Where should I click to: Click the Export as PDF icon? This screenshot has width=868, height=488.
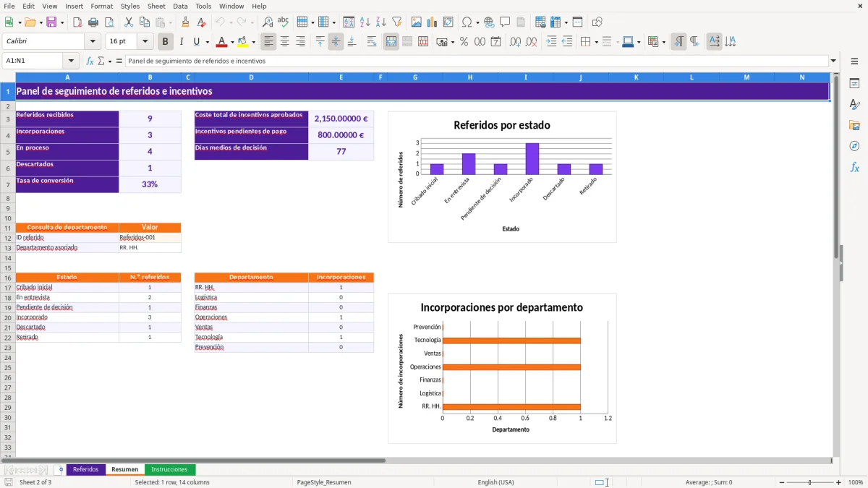coord(77,22)
